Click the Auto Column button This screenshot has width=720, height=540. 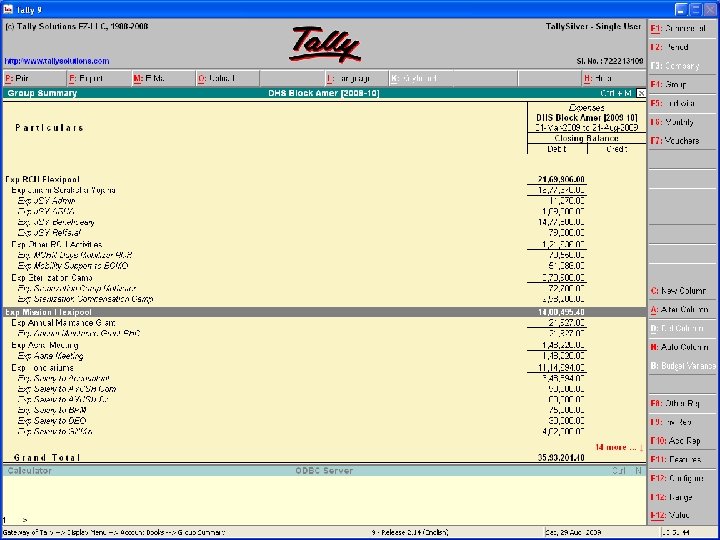pos(682,347)
